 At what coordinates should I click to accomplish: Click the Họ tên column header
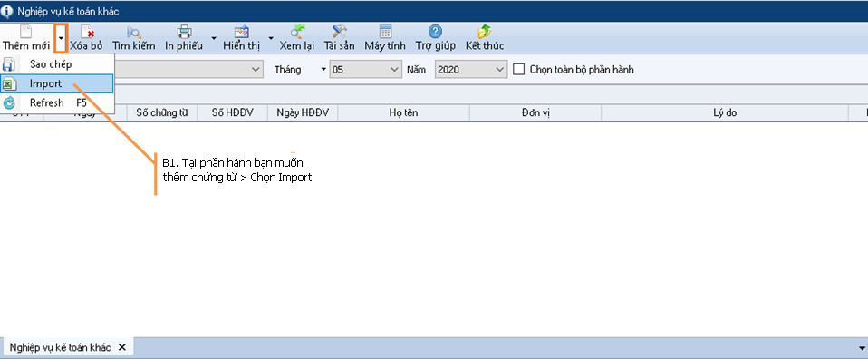(403, 112)
